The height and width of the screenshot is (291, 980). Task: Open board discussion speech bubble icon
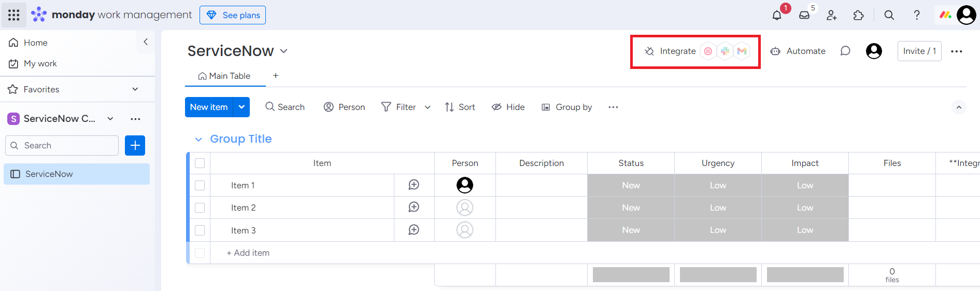click(x=845, y=51)
